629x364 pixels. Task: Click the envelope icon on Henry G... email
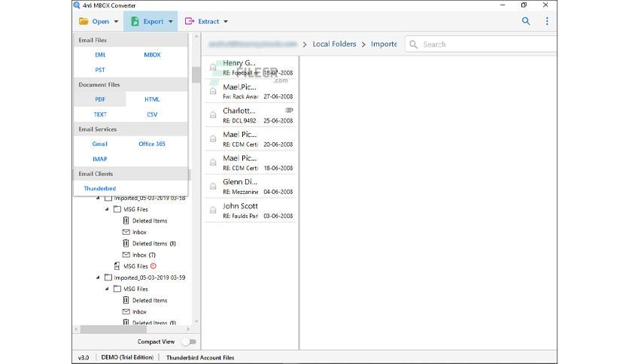click(213, 68)
